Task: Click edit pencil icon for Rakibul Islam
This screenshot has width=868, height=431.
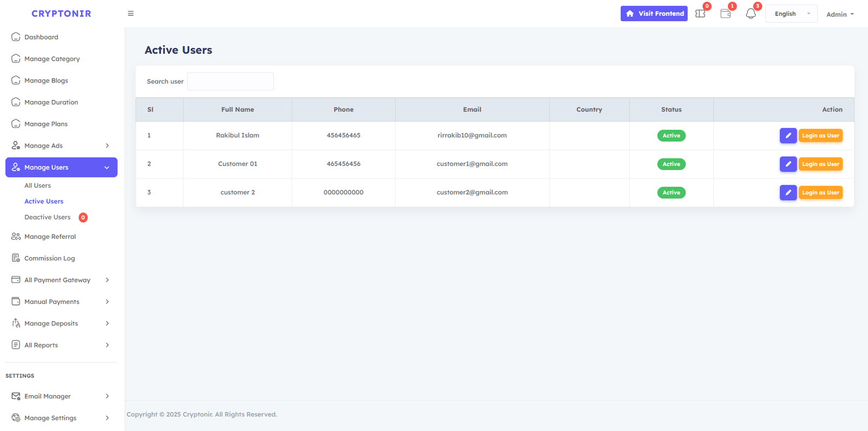Action: click(x=788, y=136)
